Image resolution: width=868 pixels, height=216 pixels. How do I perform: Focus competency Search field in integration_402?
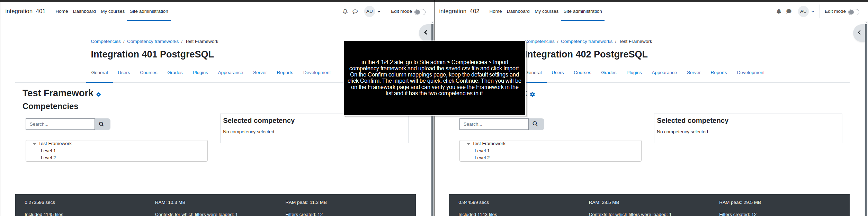494,124
